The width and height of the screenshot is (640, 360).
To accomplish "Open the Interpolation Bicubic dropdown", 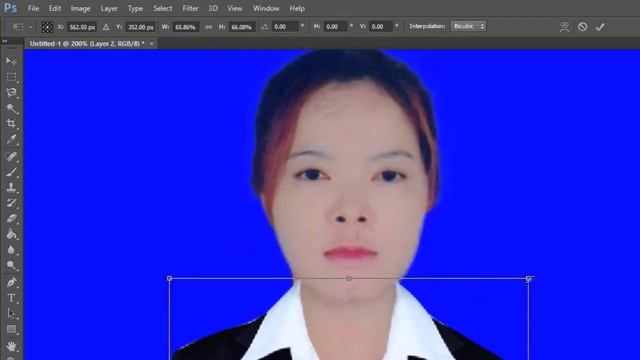I will [x=469, y=27].
